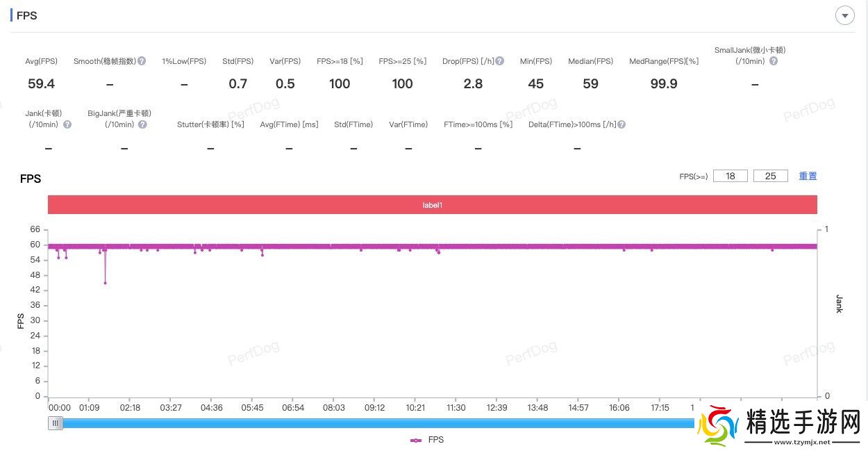Toggle the FPS series legend label

[x=436, y=440]
